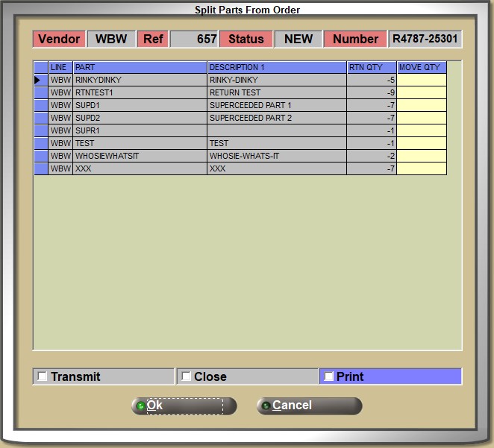Viewport: 494px width, 448px height.
Task: Select Move Qty field for RTNTEST1 row
Action: 421,92
